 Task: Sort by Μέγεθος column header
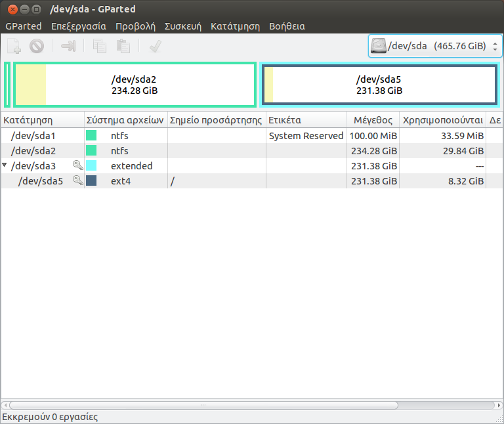point(373,120)
